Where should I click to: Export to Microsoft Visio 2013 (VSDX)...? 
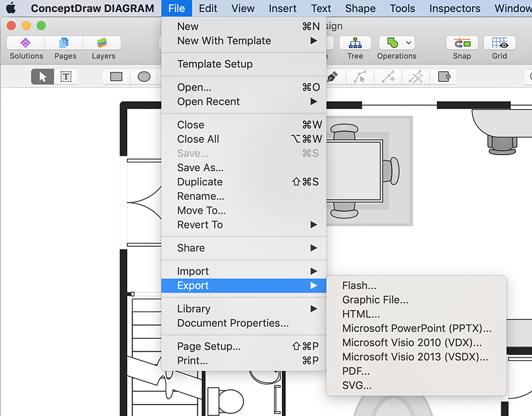[416, 357]
